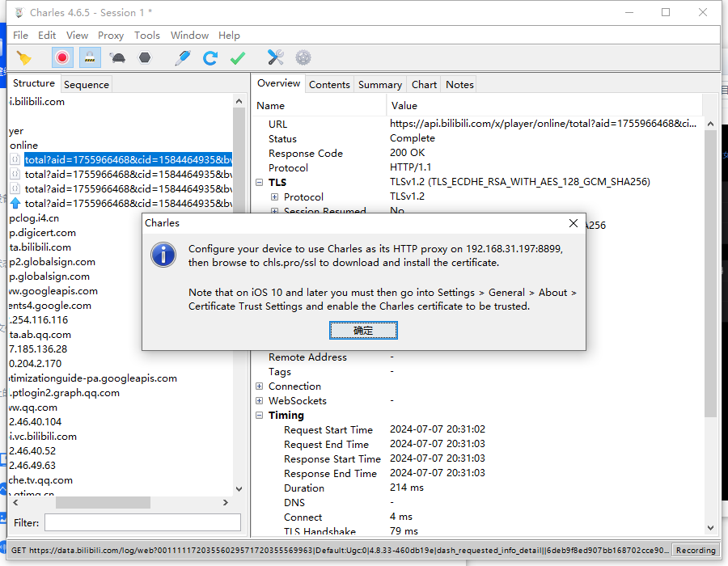
Task: Collapse the Timing section
Action: pos(259,416)
